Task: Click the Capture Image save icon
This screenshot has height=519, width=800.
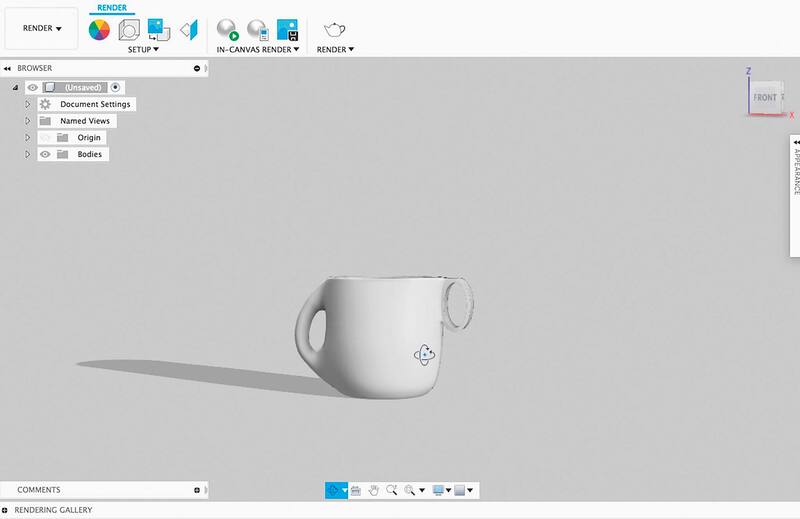Action: tap(287, 29)
